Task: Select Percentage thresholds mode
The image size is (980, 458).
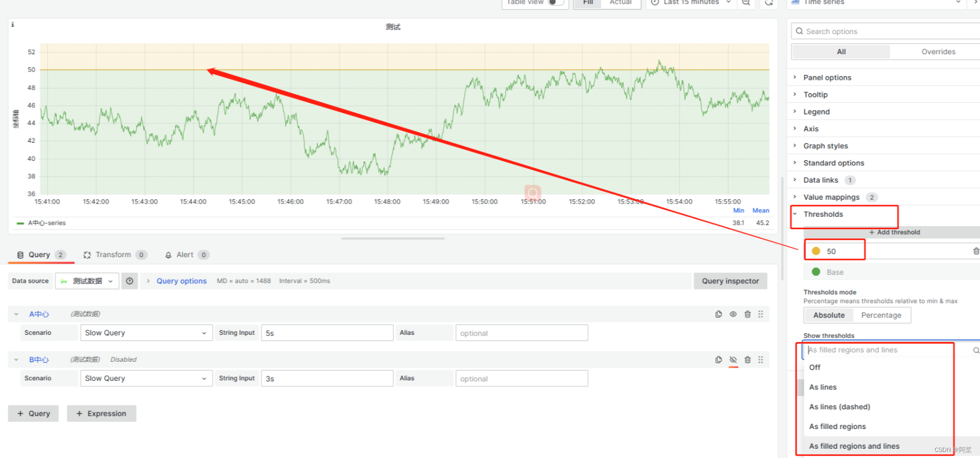Action: pos(881,315)
